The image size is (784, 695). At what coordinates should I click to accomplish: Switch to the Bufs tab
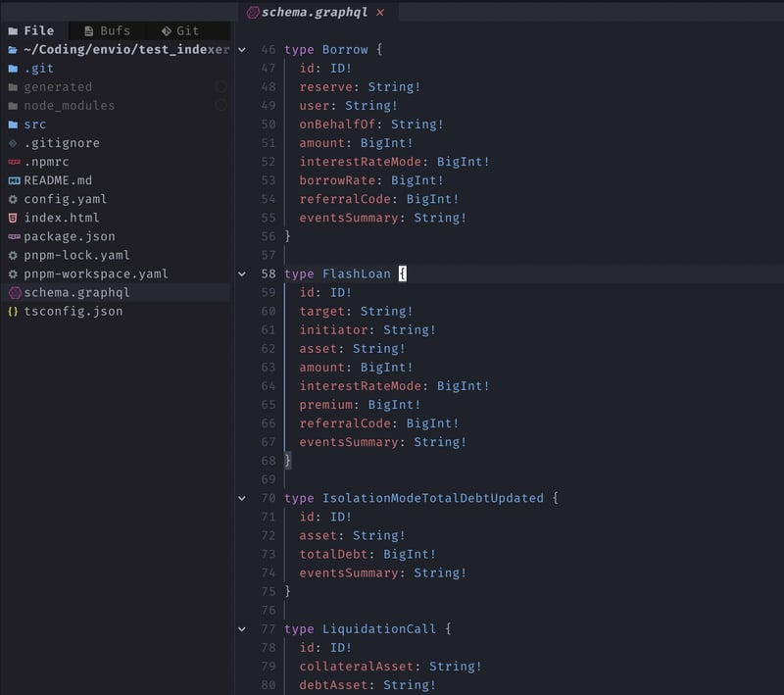(x=107, y=31)
